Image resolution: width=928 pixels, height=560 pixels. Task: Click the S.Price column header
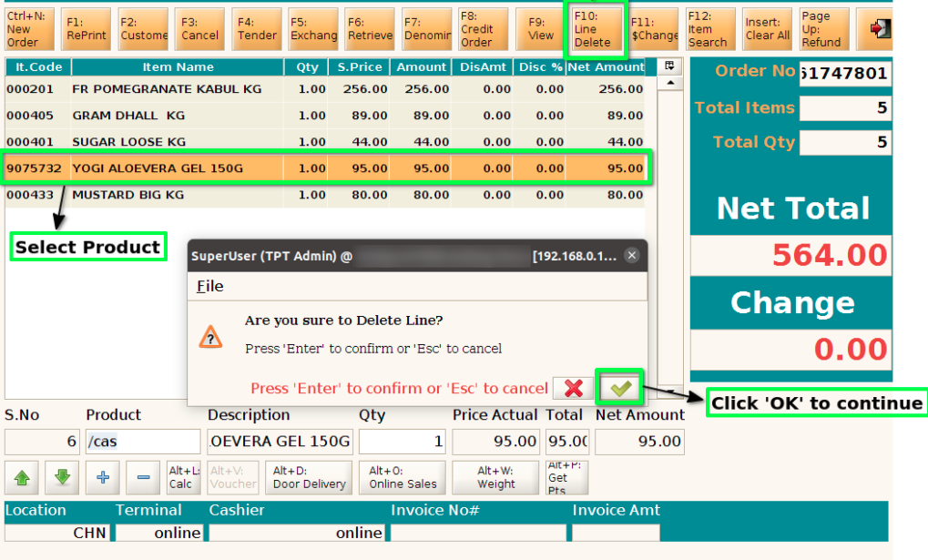click(359, 66)
